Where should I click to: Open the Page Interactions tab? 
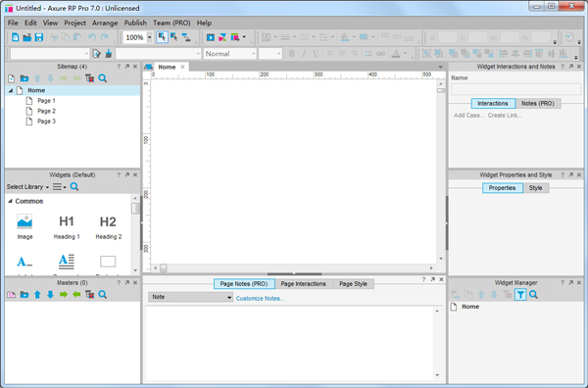point(304,284)
